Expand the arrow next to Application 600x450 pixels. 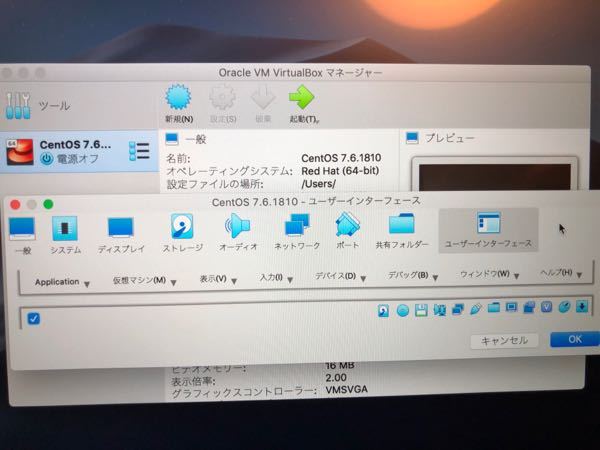point(87,284)
